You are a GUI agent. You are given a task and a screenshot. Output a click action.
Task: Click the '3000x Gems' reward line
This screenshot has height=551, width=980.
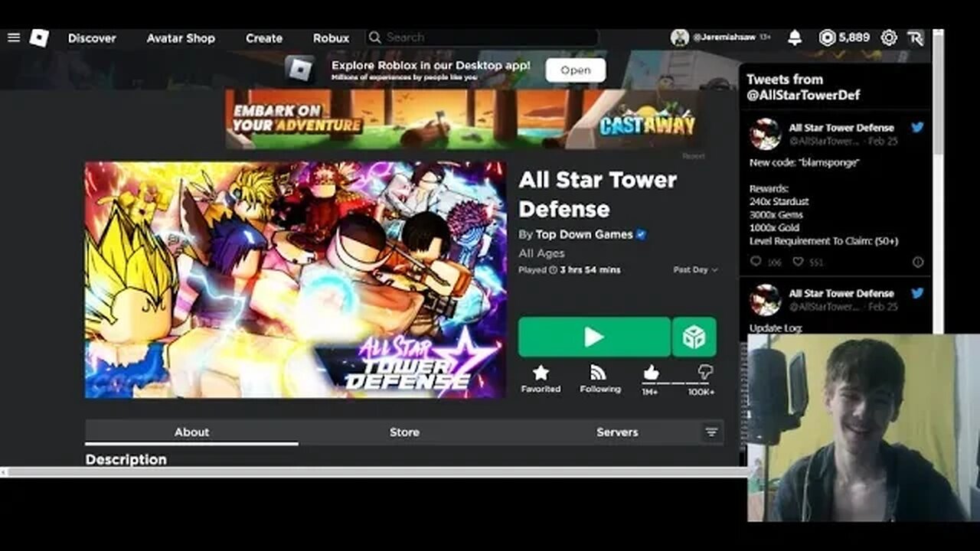776,215
